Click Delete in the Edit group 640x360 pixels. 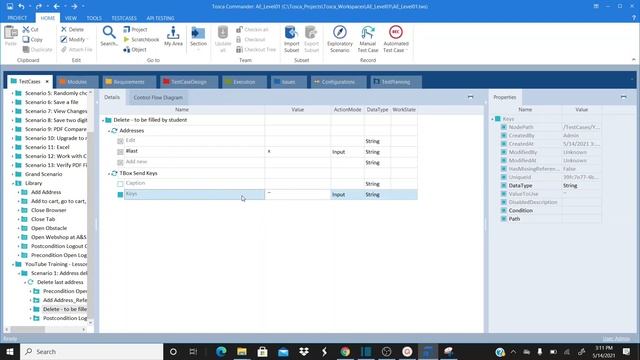(x=72, y=29)
